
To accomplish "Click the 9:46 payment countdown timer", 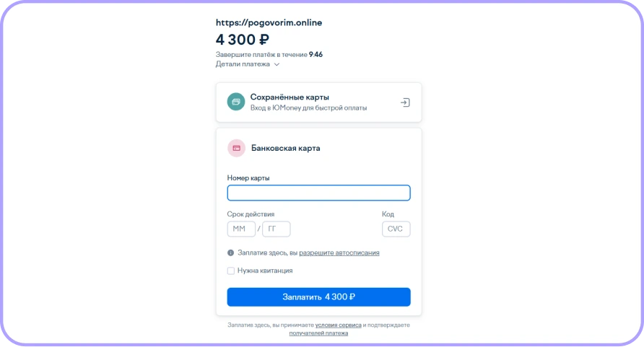I will (316, 54).
